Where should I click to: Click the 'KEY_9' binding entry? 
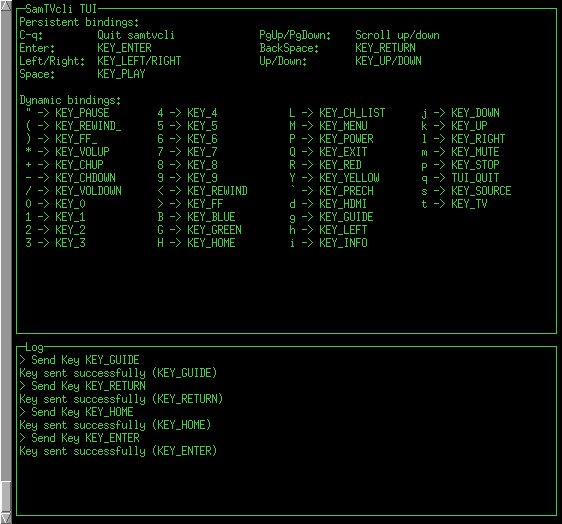click(202, 178)
